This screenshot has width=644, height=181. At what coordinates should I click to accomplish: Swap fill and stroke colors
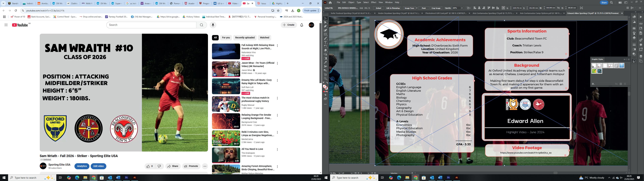click(327, 83)
